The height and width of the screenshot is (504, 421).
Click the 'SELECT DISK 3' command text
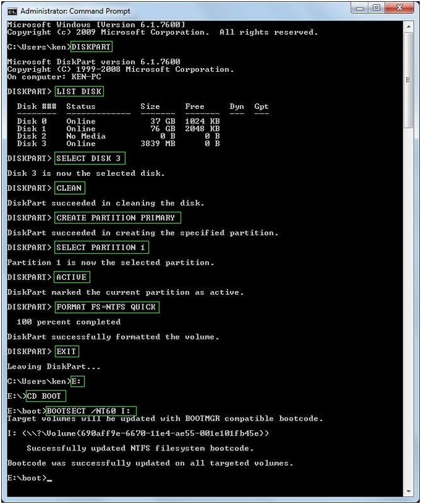point(89,158)
